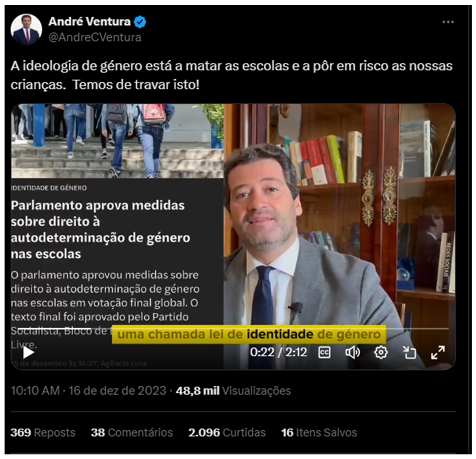This screenshot has height=459, width=476.
Task: View the 369 Reposts list
Action: click(x=43, y=432)
